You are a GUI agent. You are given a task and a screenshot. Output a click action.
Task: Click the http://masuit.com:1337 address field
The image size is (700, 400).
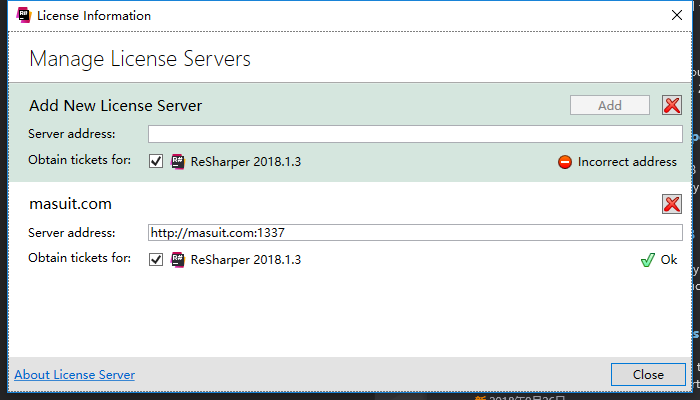coord(415,233)
